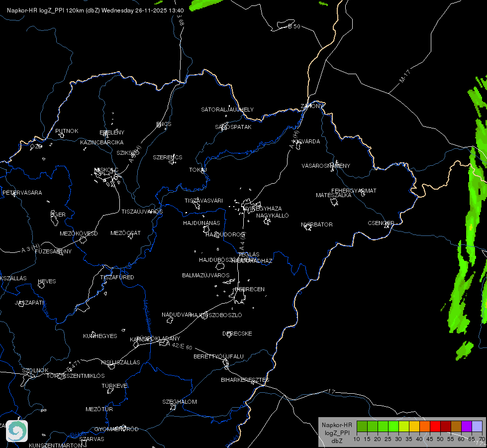Click the SZERENCS label
487x448 pixels.
(x=168, y=157)
